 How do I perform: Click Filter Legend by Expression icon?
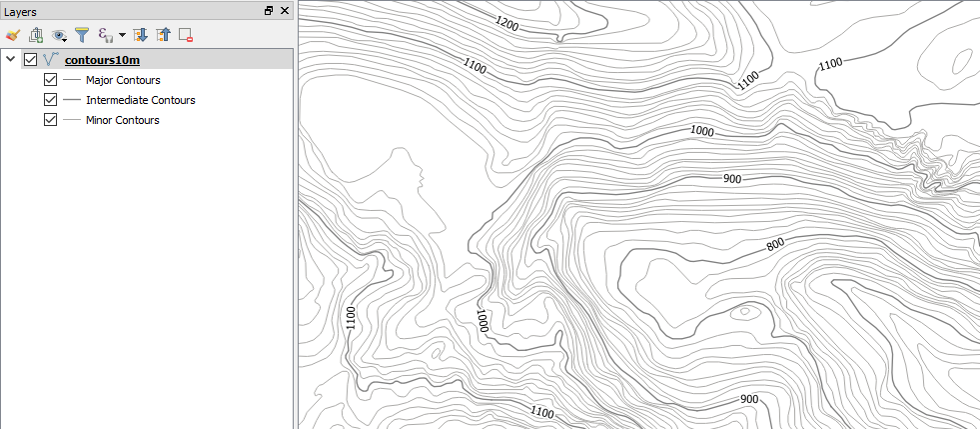pos(106,35)
